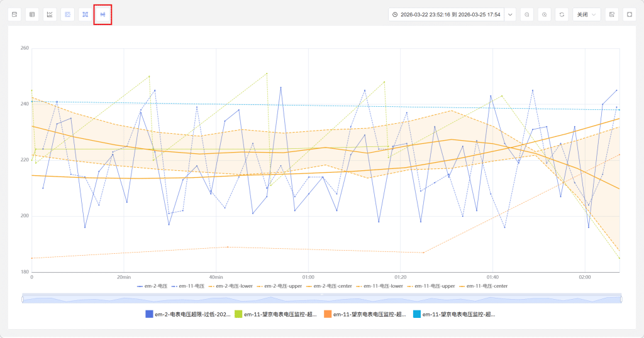The width and height of the screenshot is (644, 338).
Task: Switch to the table view icon
Action: pyautogui.click(x=32, y=14)
